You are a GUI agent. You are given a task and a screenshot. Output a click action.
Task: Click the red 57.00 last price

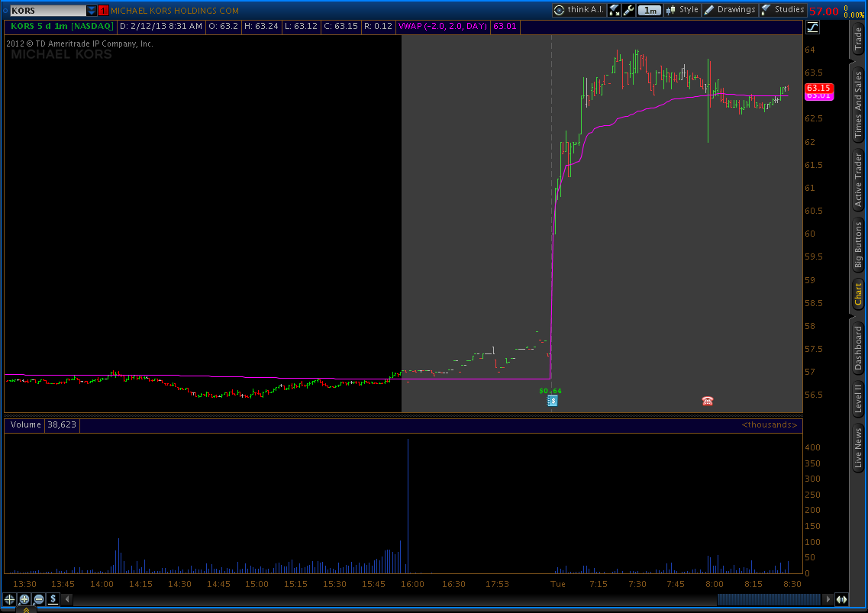point(824,11)
